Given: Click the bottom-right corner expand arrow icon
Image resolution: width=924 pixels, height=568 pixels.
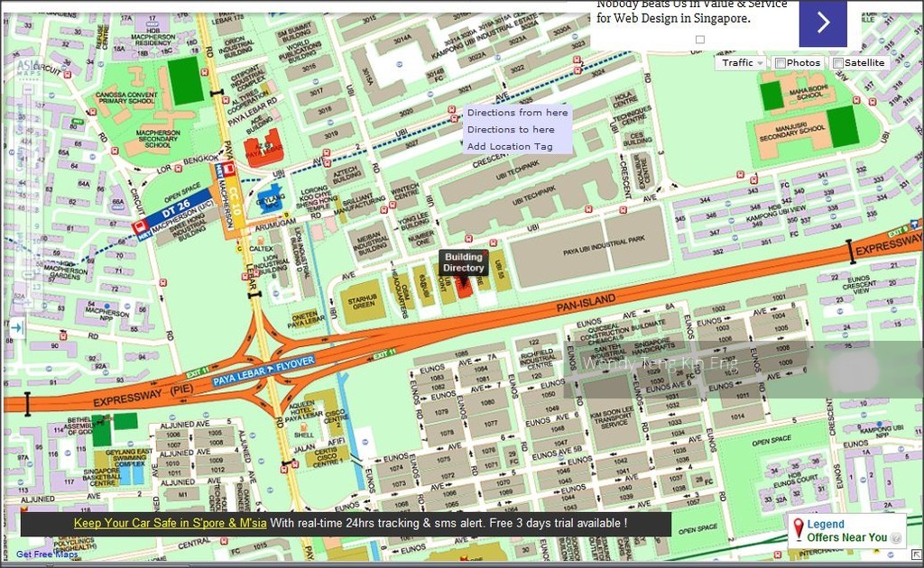Looking at the screenshot, I should [x=917, y=554].
